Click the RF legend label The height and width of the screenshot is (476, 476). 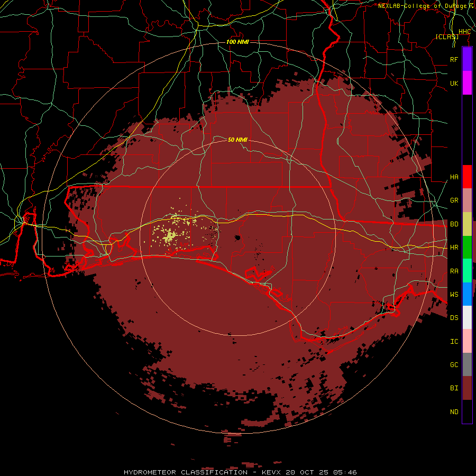click(454, 59)
